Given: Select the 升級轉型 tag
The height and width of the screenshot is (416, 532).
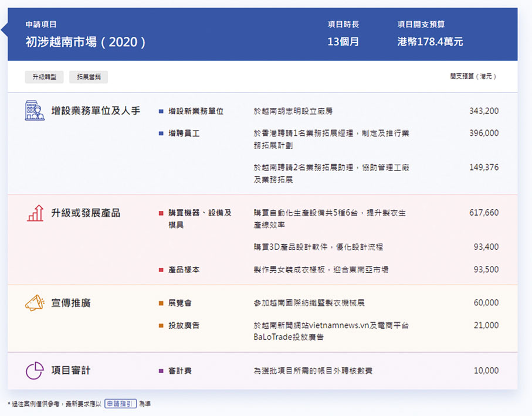Looking at the screenshot, I should tap(45, 77).
